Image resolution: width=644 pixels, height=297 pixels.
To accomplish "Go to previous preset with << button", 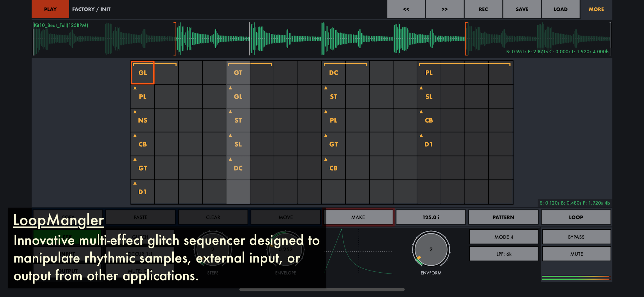I will coord(406,9).
